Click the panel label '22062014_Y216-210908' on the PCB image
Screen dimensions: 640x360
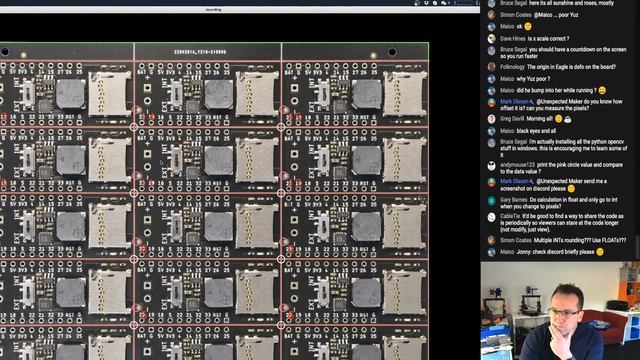[x=200, y=52]
